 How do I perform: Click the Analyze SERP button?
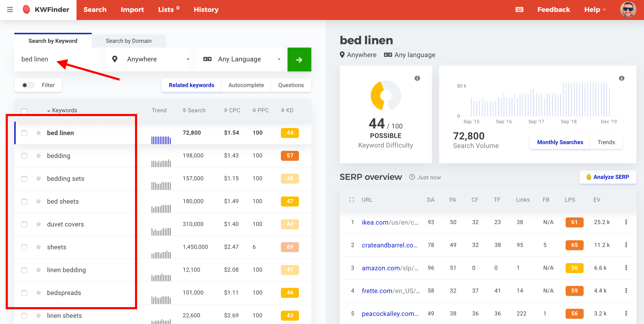point(608,177)
